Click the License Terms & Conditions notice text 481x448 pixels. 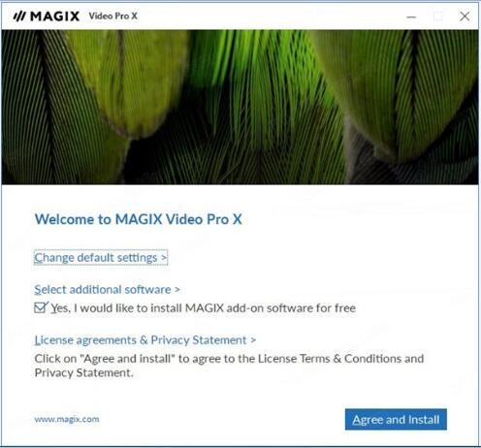coord(229,366)
